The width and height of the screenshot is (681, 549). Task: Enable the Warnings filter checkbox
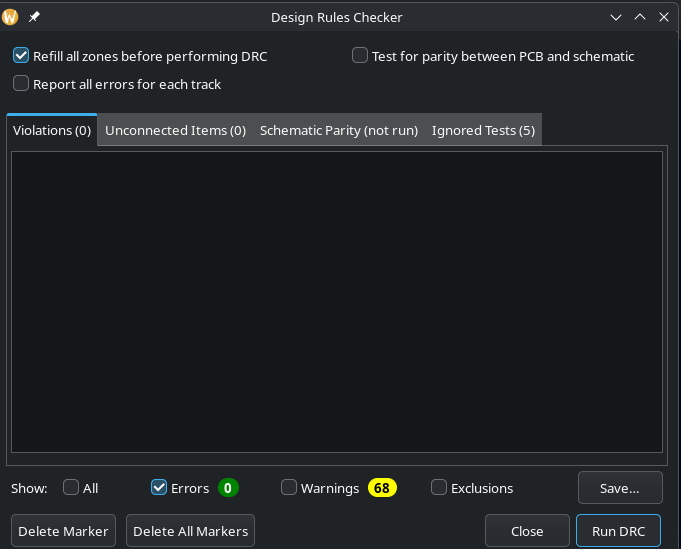[289, 488]
